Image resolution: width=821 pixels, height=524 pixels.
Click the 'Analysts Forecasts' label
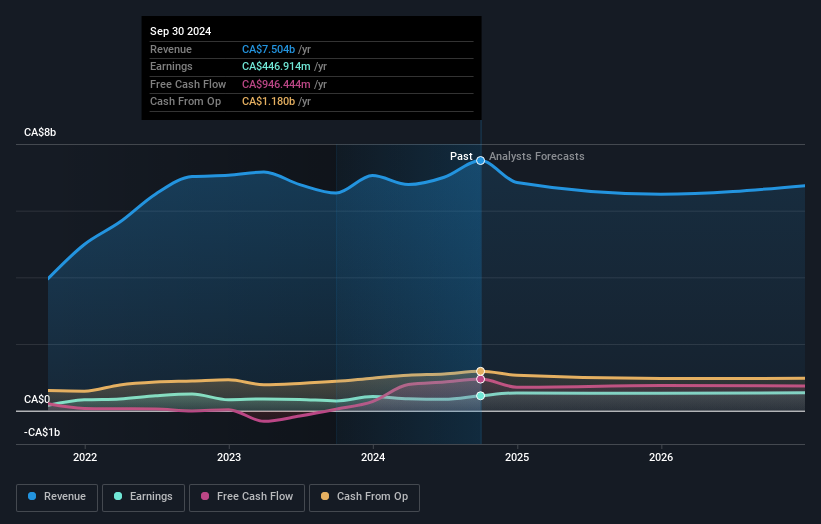pyautogui.click(x=537, y=157)
